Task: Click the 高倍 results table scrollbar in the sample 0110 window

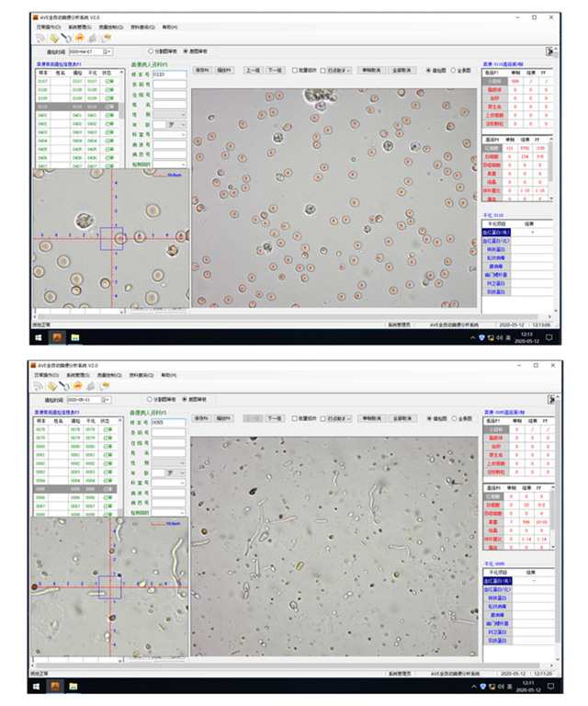Action: coord(551,169)
